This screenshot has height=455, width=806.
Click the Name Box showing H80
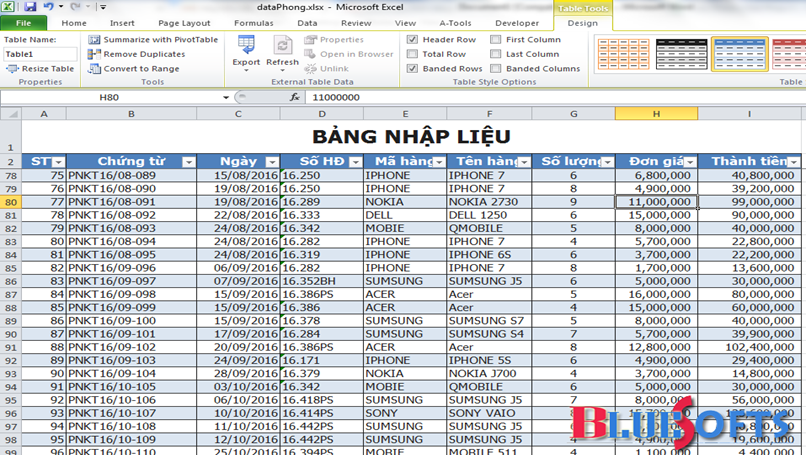(x=109, y=97)
